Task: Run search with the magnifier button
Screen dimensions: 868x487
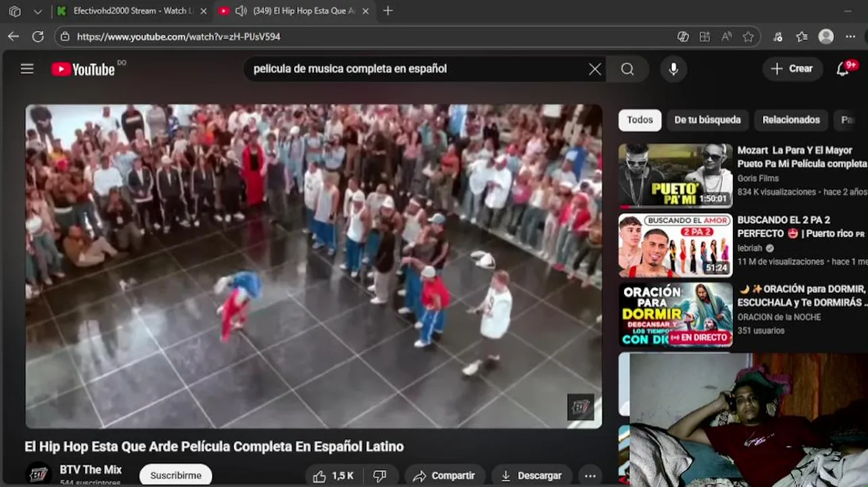Action: [627, 69]
